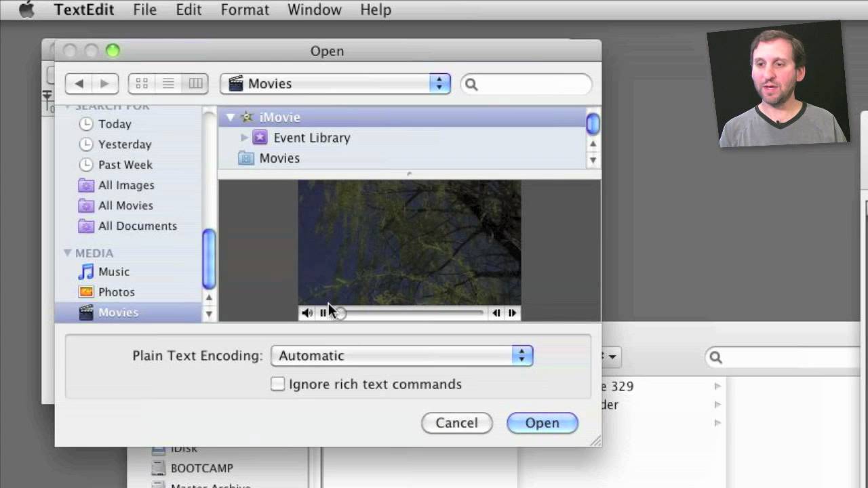Select Movies in the MEDIA sidebar
This screenshot has width=868, height=488.
tap(127, 312)
